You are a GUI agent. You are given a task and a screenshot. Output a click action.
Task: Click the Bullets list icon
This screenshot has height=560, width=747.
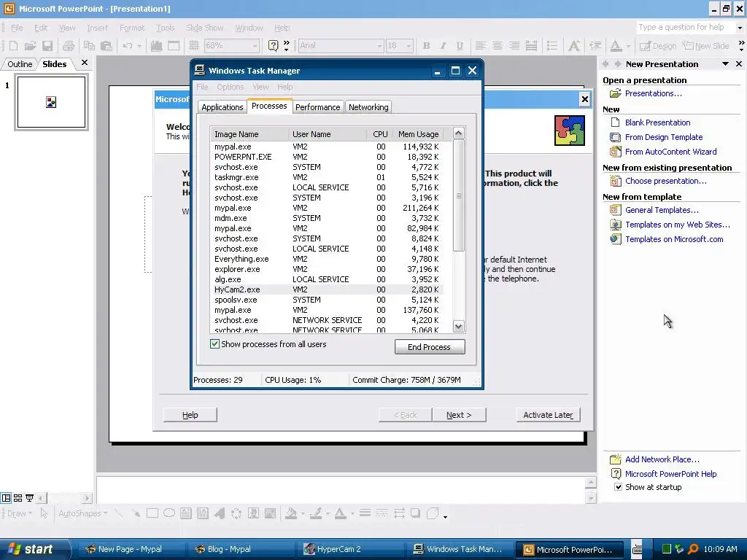(552, 46)
